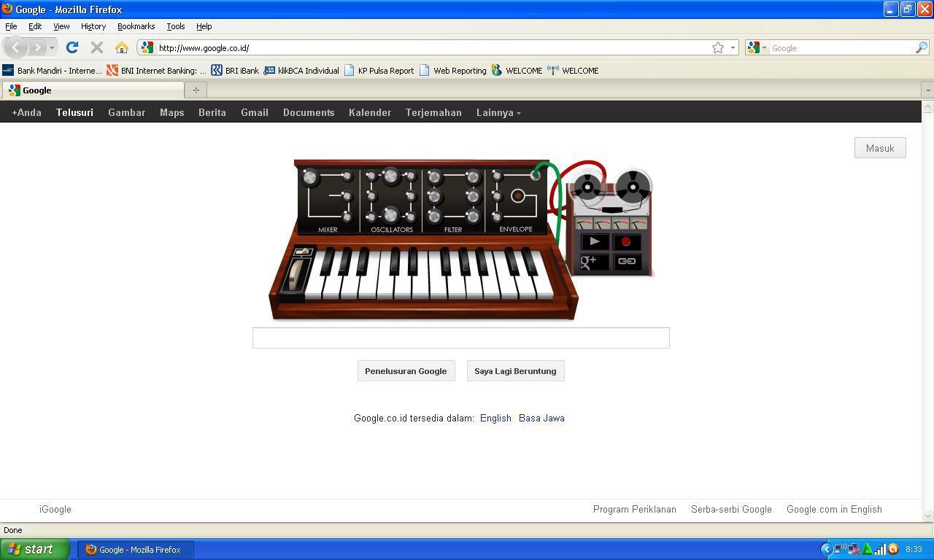Screen dimensions: 934x560
Task: Open the History menu
Action: (x=93, y=26)
